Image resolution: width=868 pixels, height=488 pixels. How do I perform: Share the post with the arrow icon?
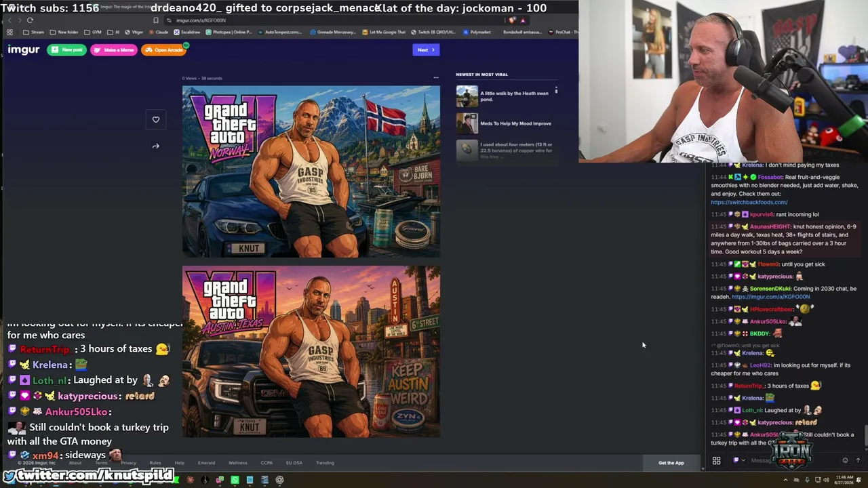pyautogui.click(x=156, y=146)
